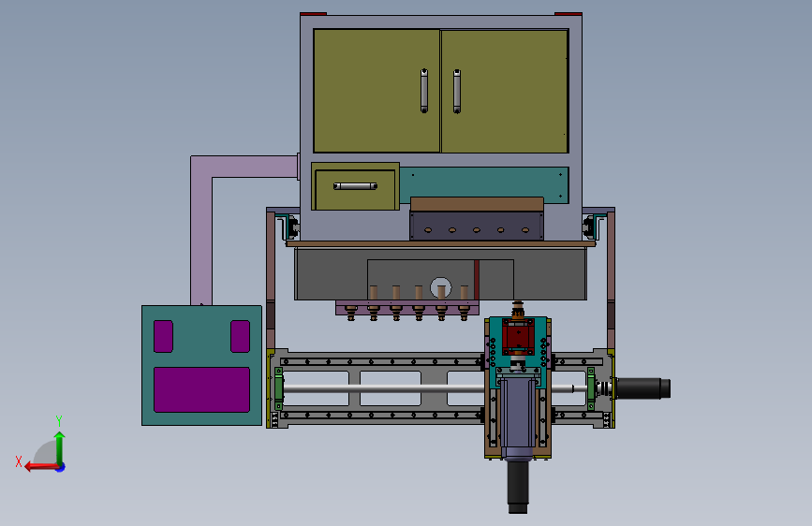The width and height of the screenshot is (812, 526).
Task: Select the dark red block on the carriage
Action: click(x=518, y=336)
